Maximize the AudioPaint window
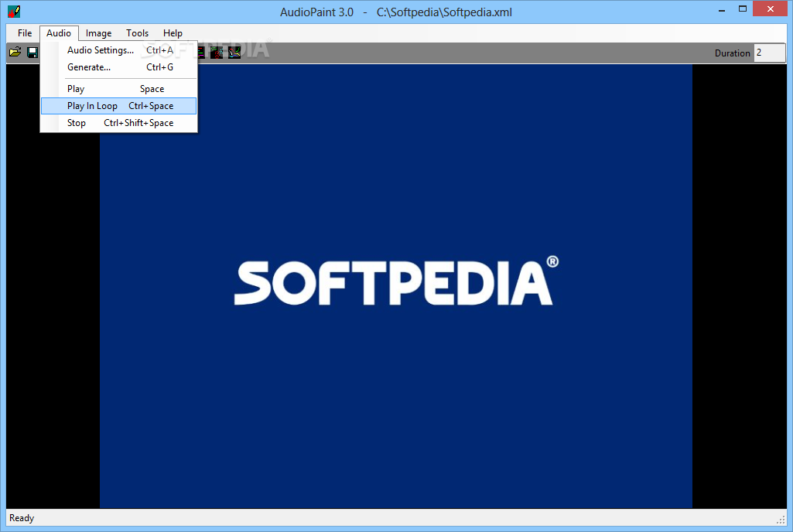Viewport: 793px width, 532px height. (x=743, y=9)
